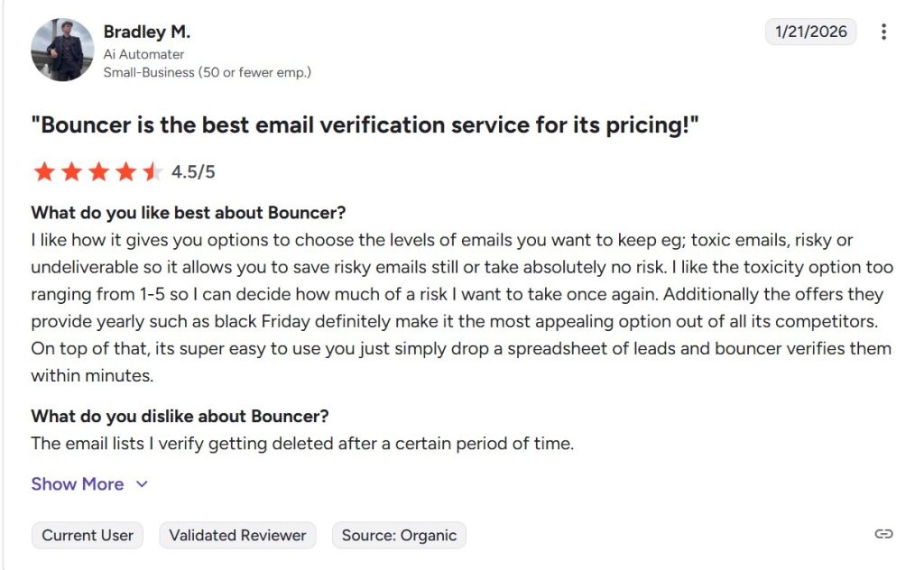Select the first rating star
This screenshot has height=570, width=924.
tap(46, 170)
